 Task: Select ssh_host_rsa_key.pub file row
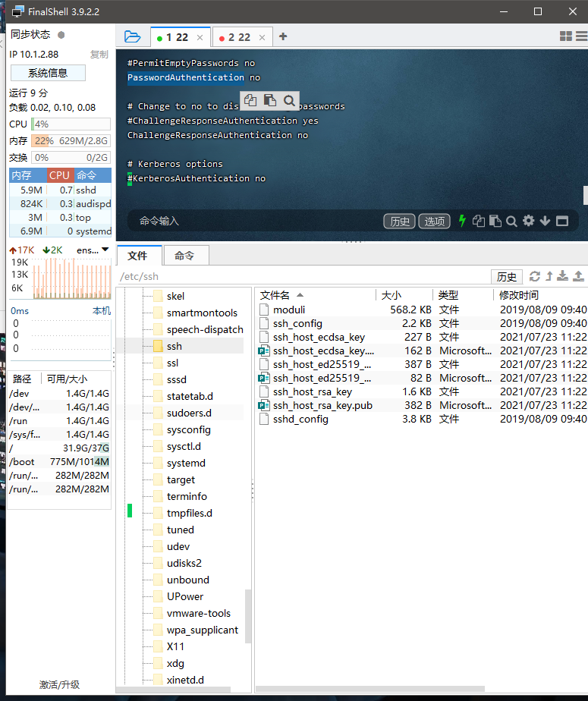[x=422, y=405]
